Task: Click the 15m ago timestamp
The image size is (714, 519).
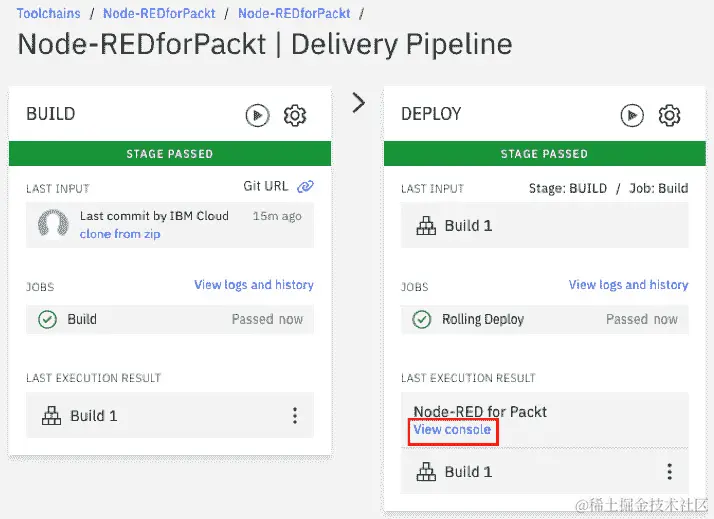Action: coord(277,216)
